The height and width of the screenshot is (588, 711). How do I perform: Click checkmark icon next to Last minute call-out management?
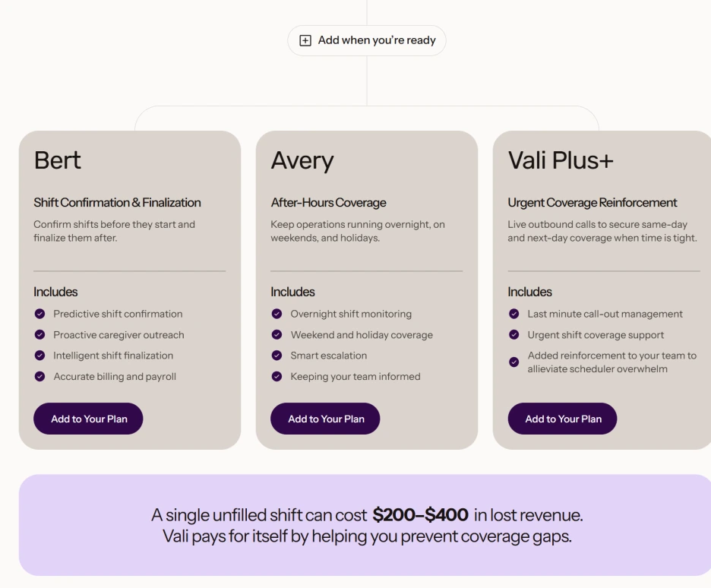513,314
